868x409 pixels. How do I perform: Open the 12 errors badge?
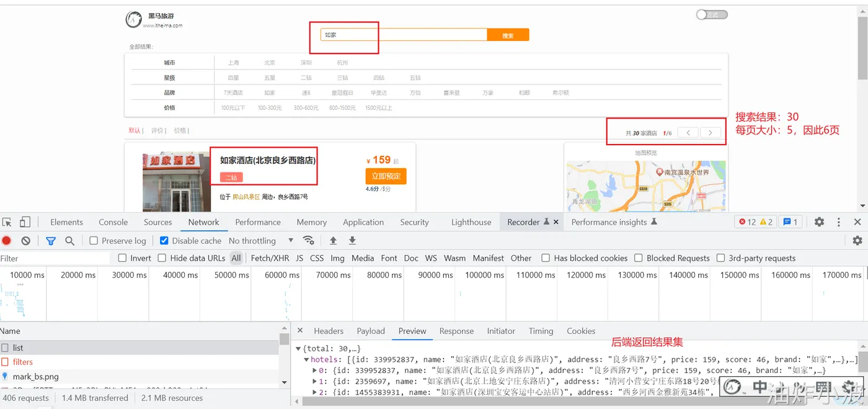tap(746, 222)
